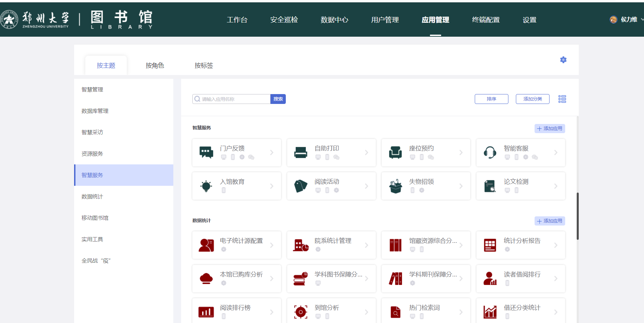Click the 座位预约 armchair icon
Viewport: 644px width, 323px height.
coord(395,152)
